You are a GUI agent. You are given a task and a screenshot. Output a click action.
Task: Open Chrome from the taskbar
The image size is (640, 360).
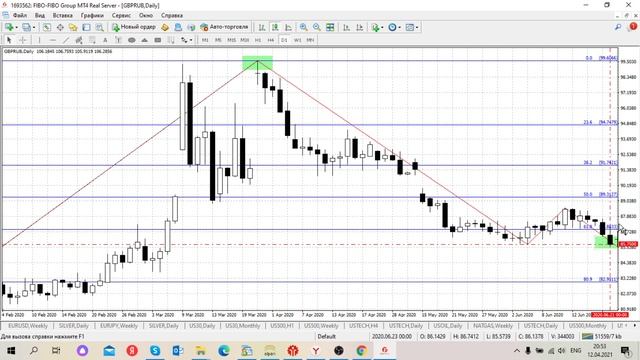[361, 351]
